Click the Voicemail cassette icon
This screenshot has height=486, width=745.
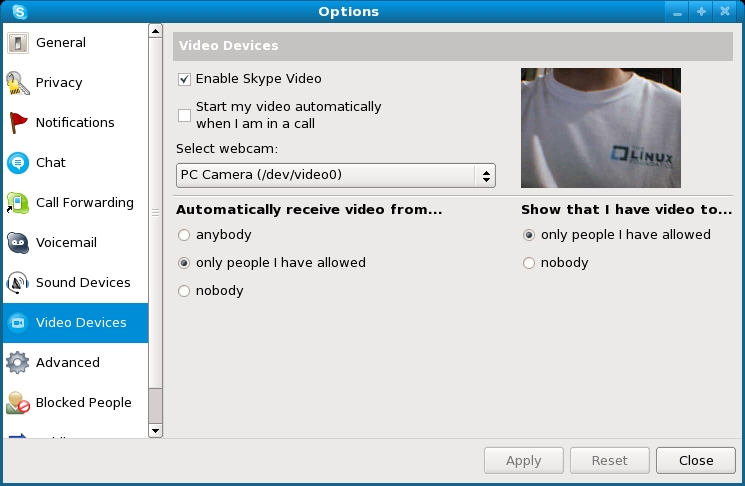click(18, 243)
